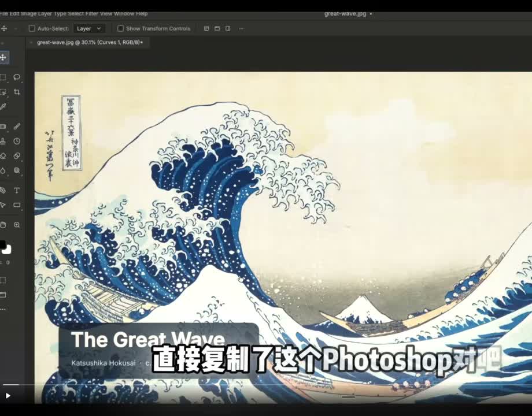Open the Select menu
Viewport: 532px width, 416px height.
coord(76,13)
